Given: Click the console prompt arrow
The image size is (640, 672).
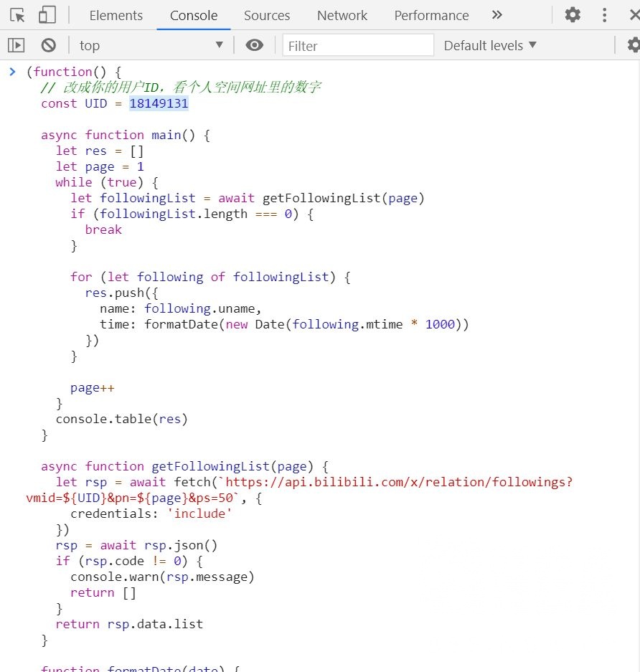Looking at the screenshot, I should 12,72.
